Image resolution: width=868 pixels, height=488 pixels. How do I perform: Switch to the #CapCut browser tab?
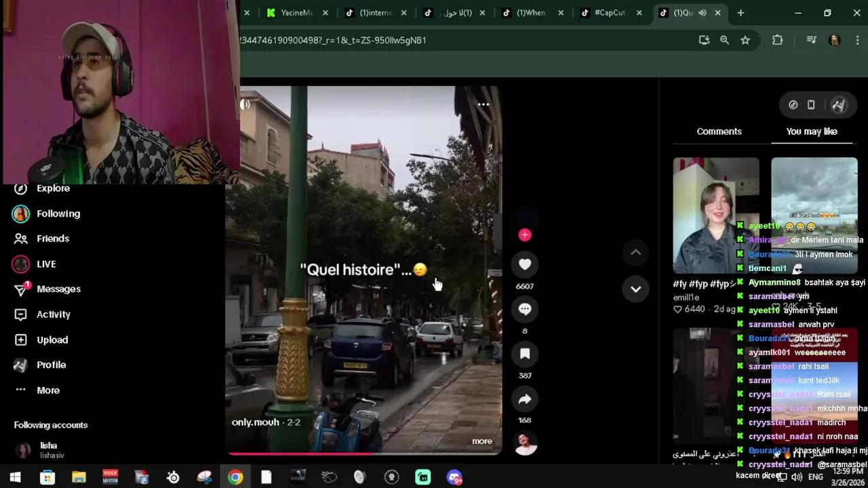click(x=612, y=13)
